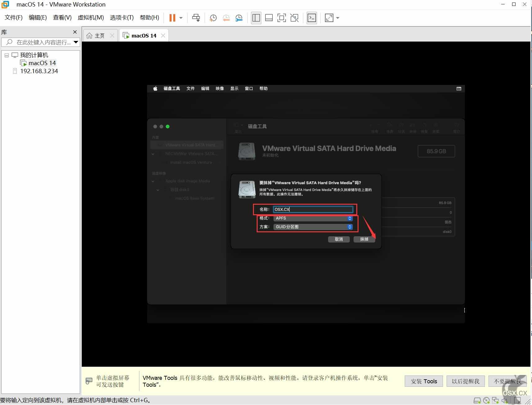532x405 pixels.
Task: Click the 取消 button
Action: tap(339, 239)
